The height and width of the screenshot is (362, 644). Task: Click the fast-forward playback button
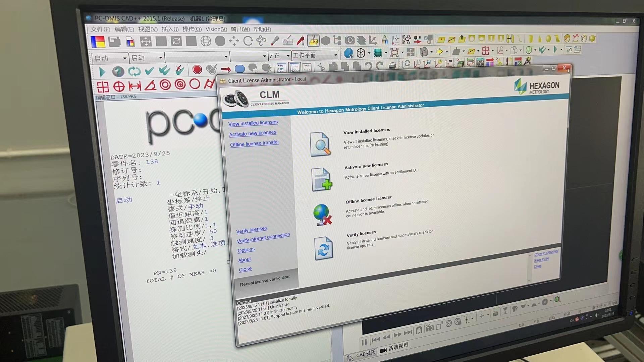pyautogui.click(x=398, y=335)
